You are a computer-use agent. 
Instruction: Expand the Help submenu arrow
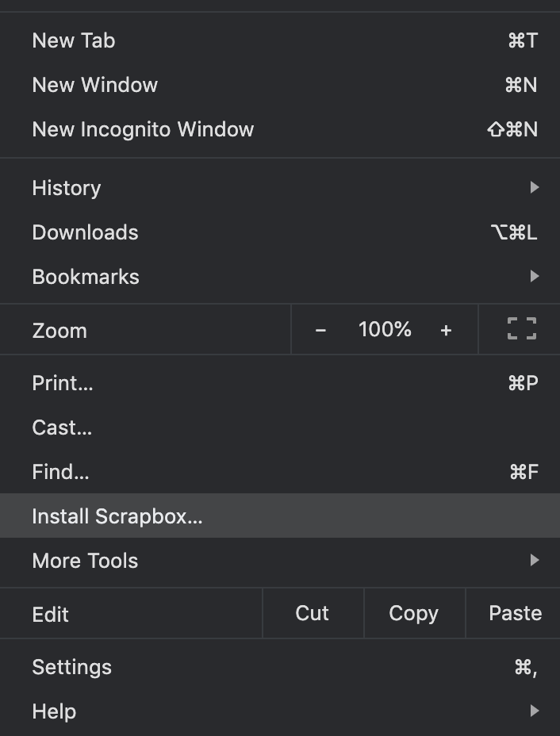tap(534, 711)
